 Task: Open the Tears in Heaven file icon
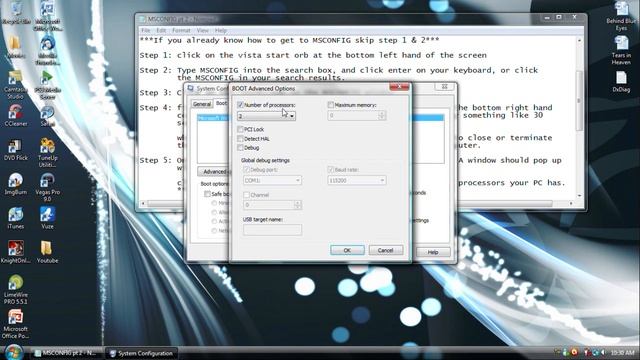[x=621, y=51]
